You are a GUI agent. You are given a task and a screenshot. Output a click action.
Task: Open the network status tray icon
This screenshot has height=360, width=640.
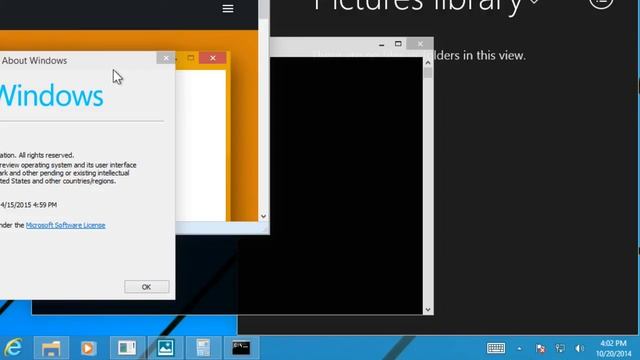(x=560, y=348)
